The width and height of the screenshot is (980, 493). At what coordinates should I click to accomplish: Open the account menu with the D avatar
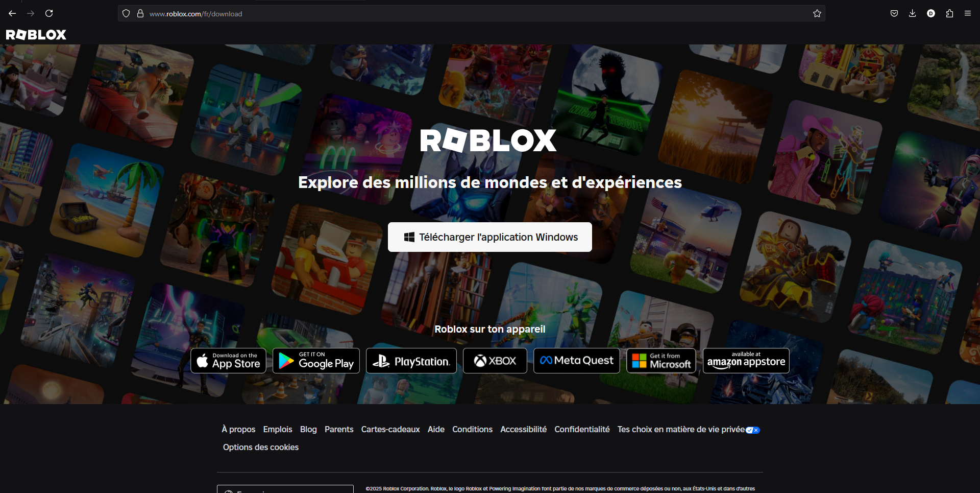931,13
